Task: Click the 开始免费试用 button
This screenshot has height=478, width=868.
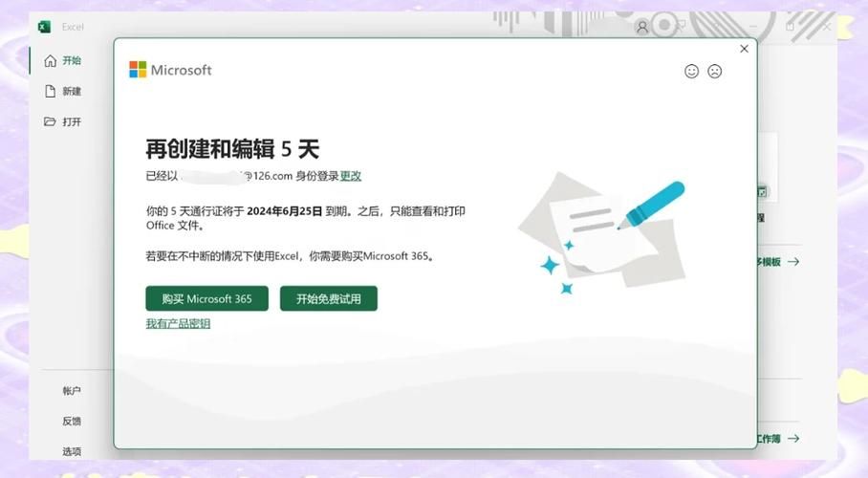Action: click(x=328, y=298)
